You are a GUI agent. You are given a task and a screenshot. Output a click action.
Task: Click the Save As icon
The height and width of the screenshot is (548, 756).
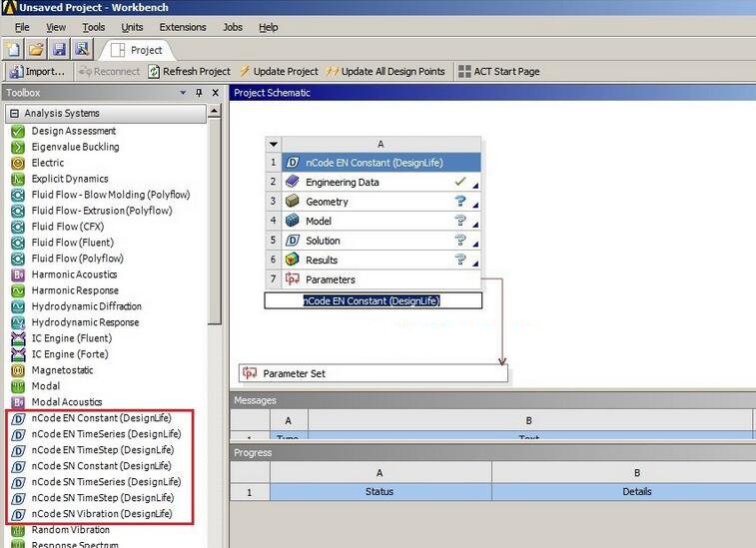coord(83,49)
